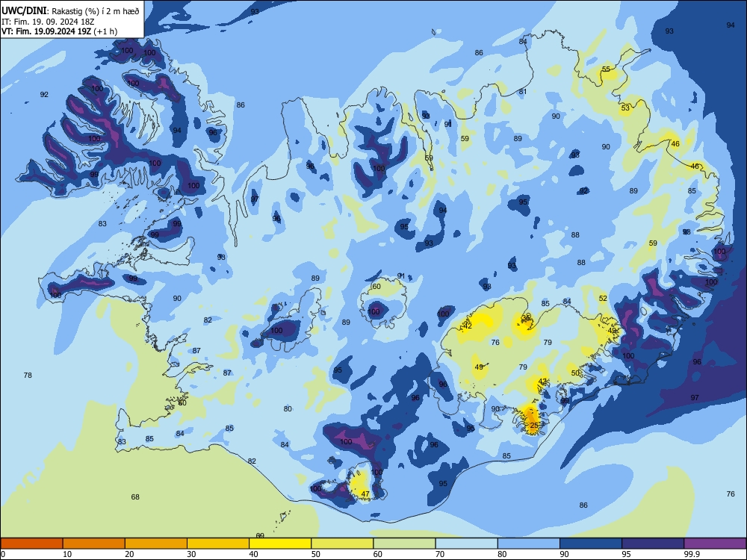Click the VT valid time 19Z line

pyautogui.click(x=60, y=31)
